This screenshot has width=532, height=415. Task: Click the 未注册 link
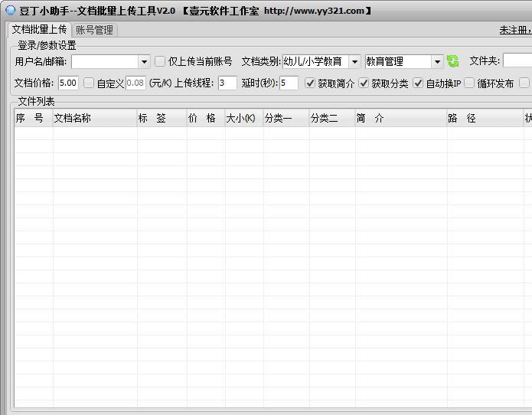coord(514,30)
